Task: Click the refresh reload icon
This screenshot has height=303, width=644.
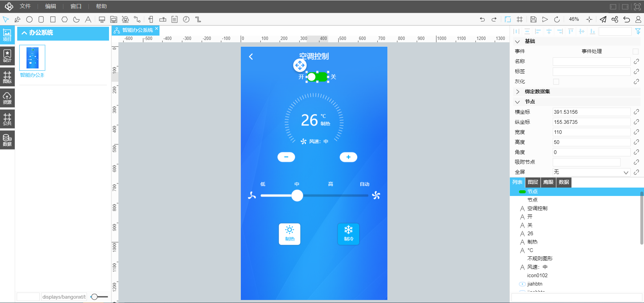Action: coord(557,19)
